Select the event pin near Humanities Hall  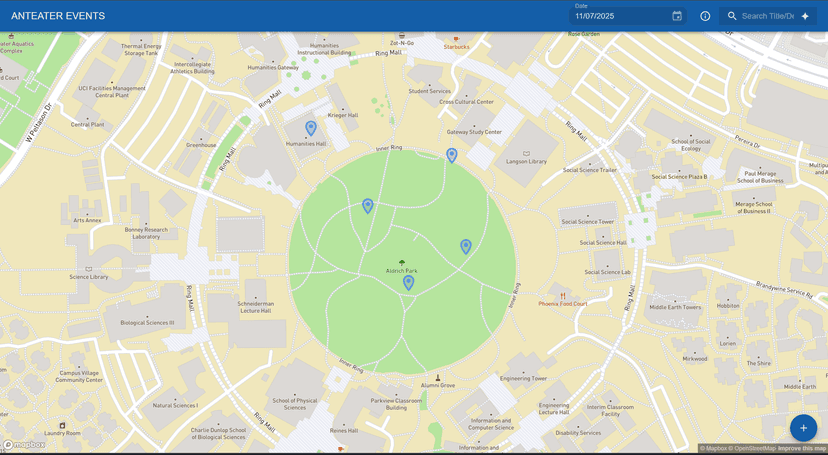311,128
